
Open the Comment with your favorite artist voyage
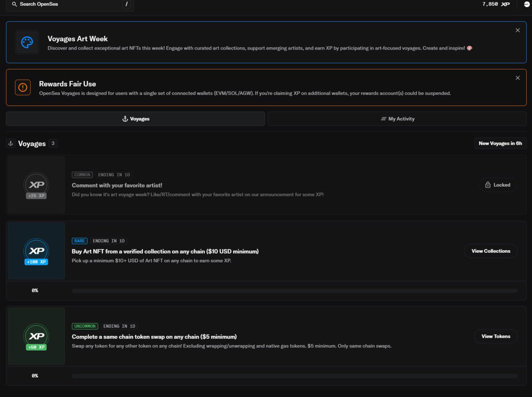tap(117, 185)
